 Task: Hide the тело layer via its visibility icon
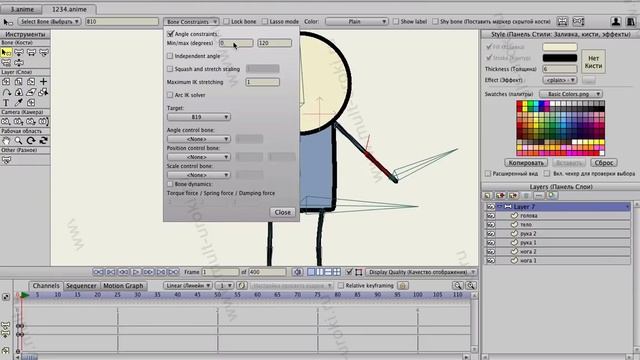[x=490, y=224]
